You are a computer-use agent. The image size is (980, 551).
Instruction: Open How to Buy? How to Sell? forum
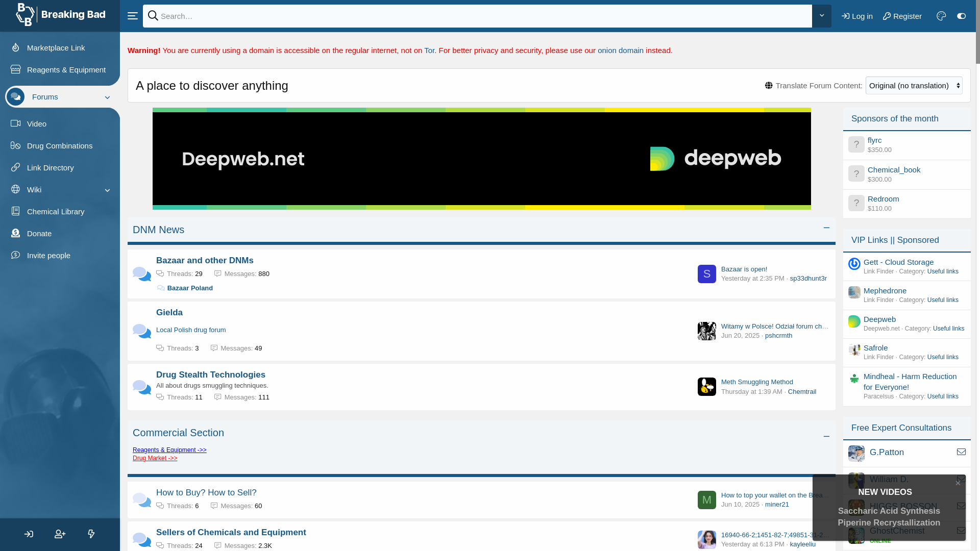[206, 492]
